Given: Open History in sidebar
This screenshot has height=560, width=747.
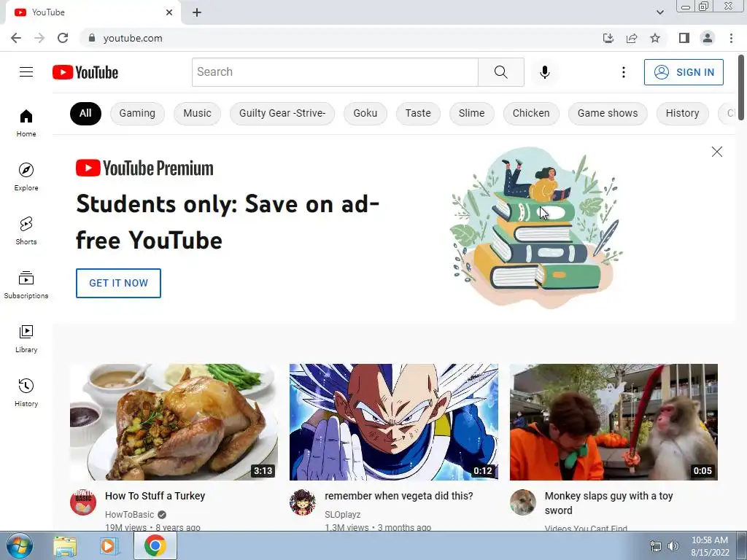Looking at the screenshot, I should click(x=26, y=392).
